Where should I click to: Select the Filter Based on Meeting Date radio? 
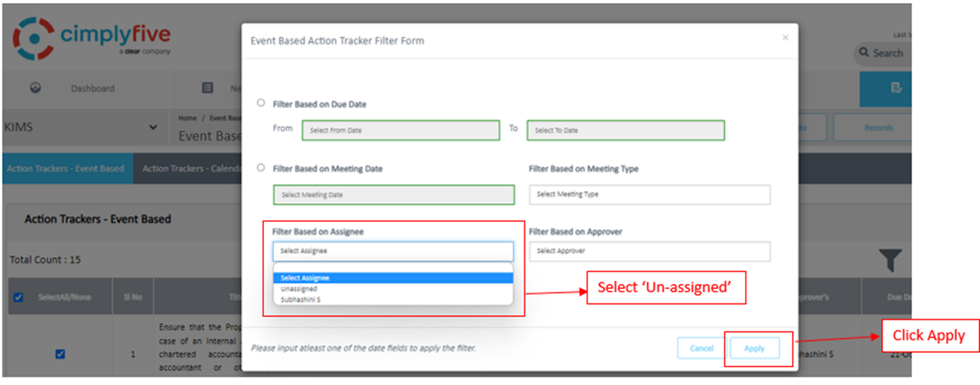(260, 167)
